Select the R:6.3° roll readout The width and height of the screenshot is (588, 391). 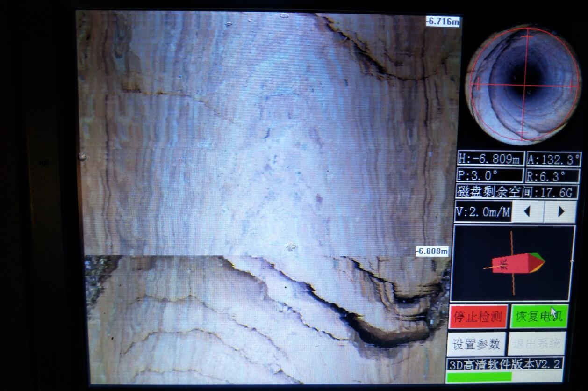pos(552,176)
